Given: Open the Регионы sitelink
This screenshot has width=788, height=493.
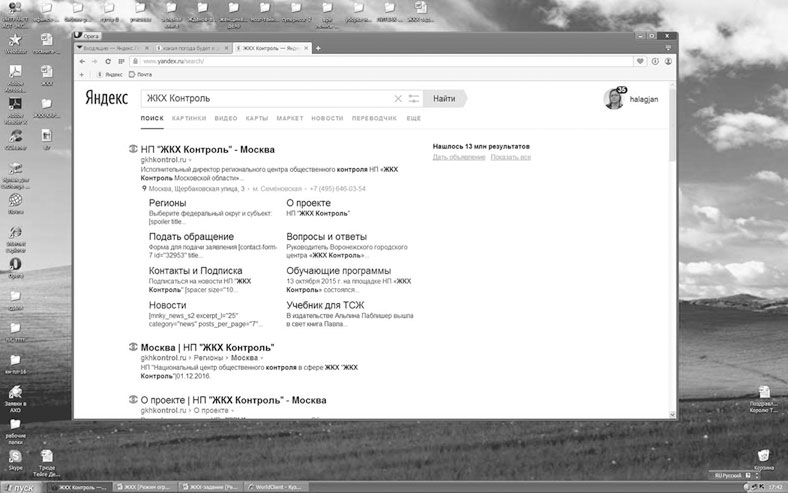Looking at the screenshot, I should coord(167,203).
